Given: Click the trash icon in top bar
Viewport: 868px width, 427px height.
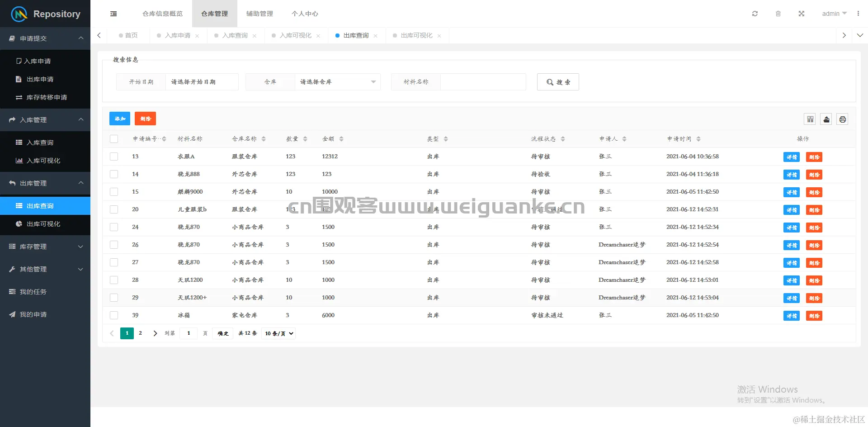Looking at the screenshot, I should pos(778,14).
